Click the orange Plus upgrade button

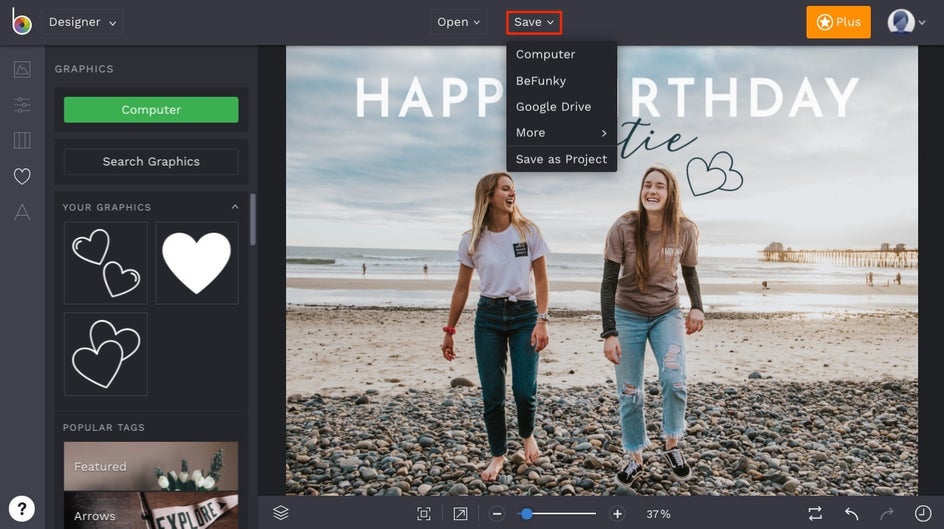coord(838,22)
